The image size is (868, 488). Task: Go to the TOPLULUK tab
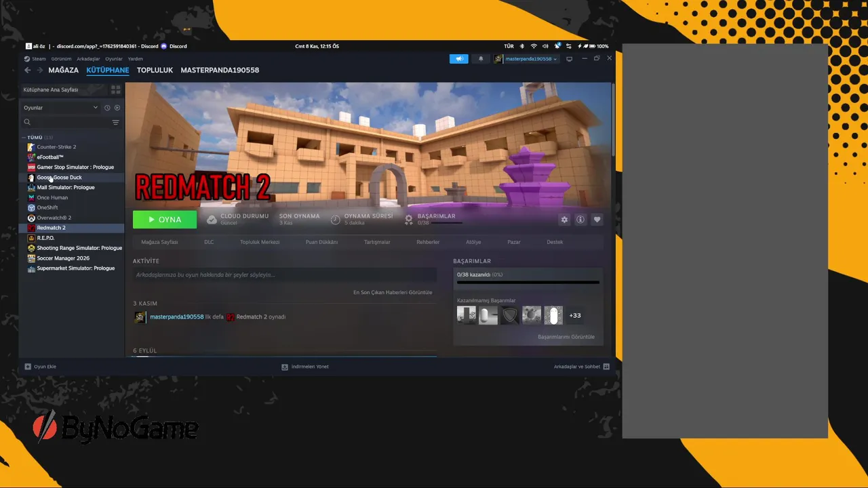[x=155, y=70]
